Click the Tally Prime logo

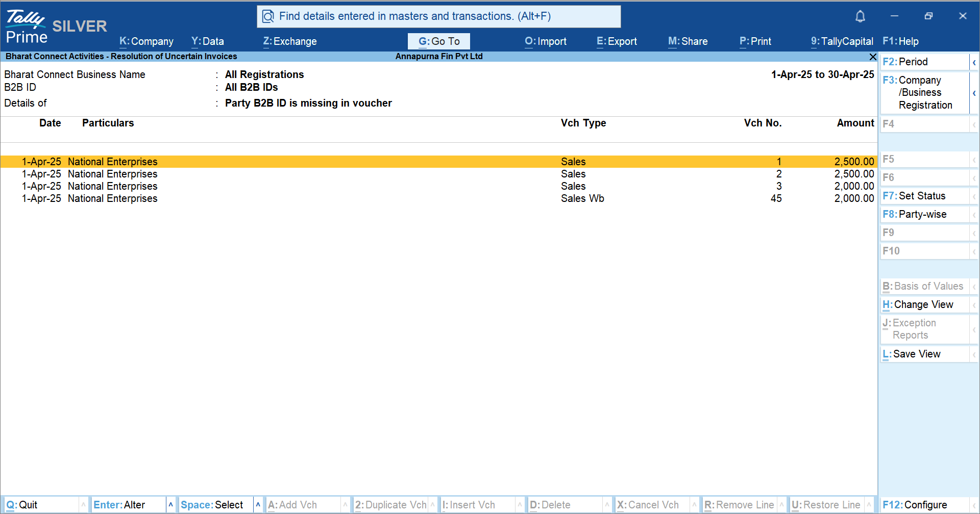27,27
